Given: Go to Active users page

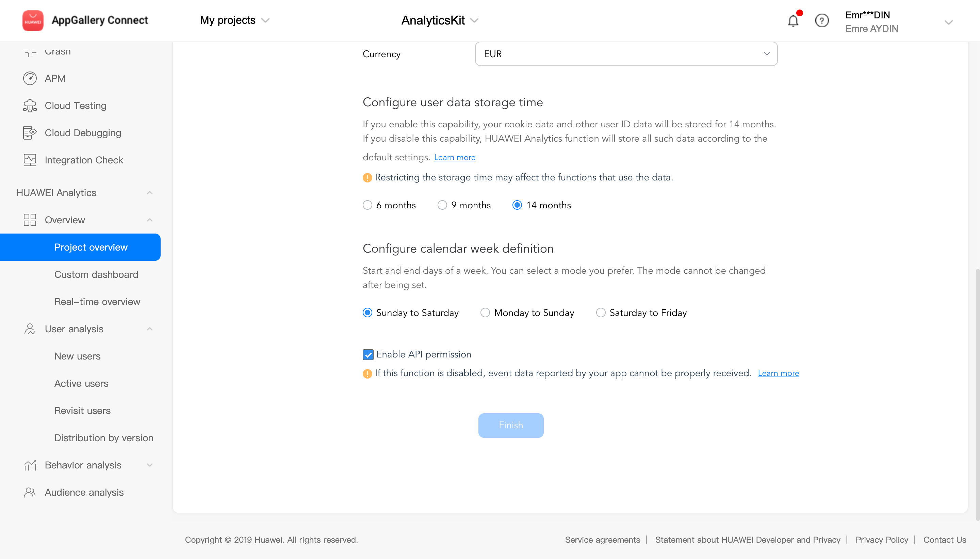Looking at the screenshot, I should pyautogui.click(x=81, y=383).
